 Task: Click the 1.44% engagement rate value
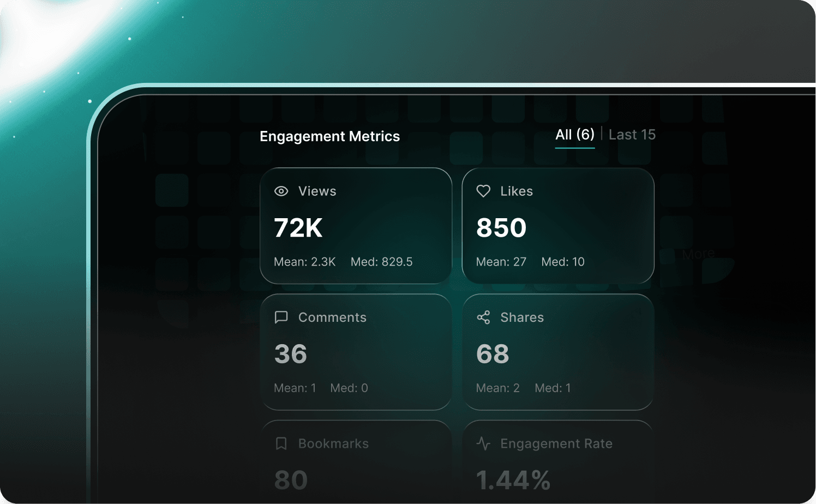pyautogui.click(x=513, y=480)
